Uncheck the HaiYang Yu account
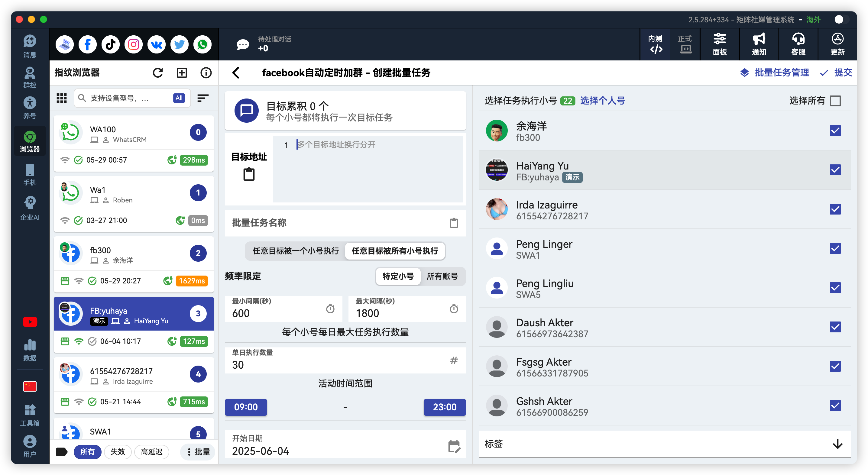 (x=835, y=170)
